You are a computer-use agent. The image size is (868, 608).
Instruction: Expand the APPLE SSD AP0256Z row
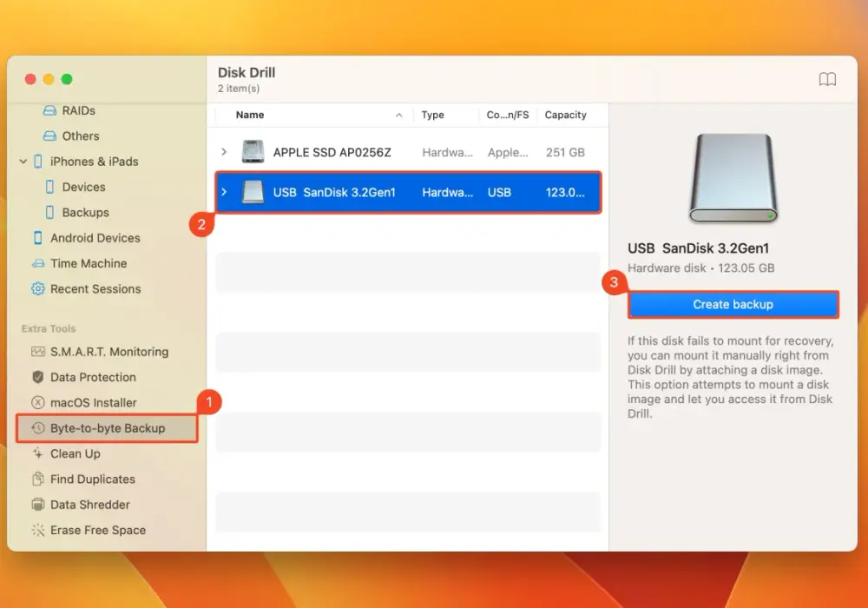224,152
